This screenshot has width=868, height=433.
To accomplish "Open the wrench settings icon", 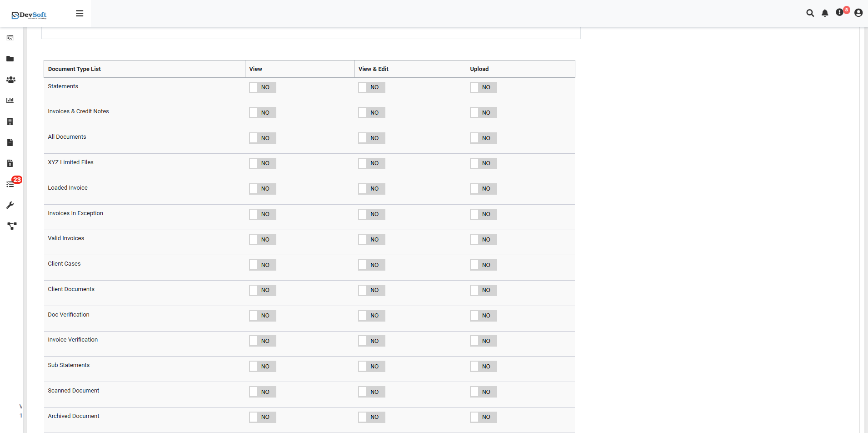I will (x=10, y=205).
